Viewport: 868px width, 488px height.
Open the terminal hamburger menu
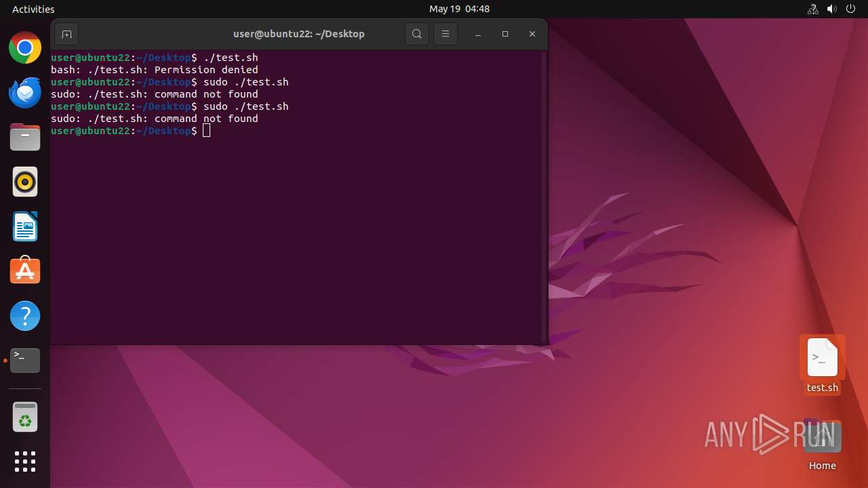[446, 34]
